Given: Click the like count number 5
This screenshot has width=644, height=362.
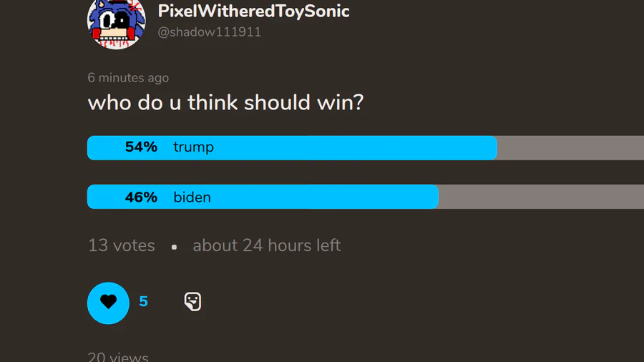Looking at the screenshot, I should click(x=143, y=302).
